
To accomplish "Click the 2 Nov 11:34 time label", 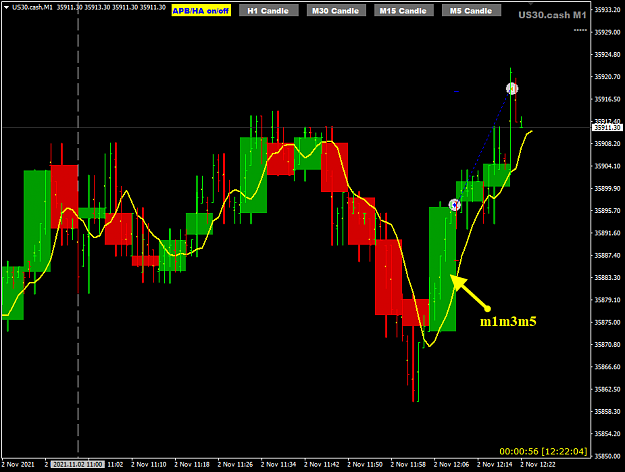I will pyautogui.click(x=278, y=464).
